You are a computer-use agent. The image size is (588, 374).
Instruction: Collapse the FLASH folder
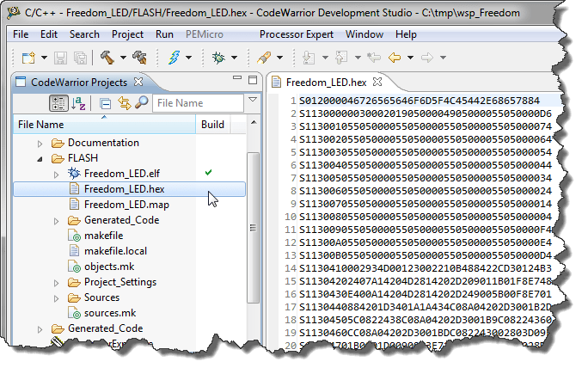(x=40, y=159)
